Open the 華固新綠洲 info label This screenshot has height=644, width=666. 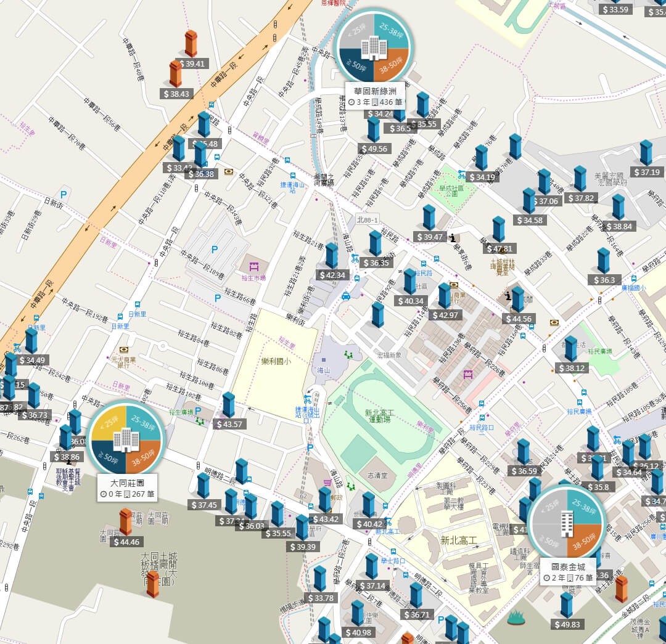click(x=375, y=96)
